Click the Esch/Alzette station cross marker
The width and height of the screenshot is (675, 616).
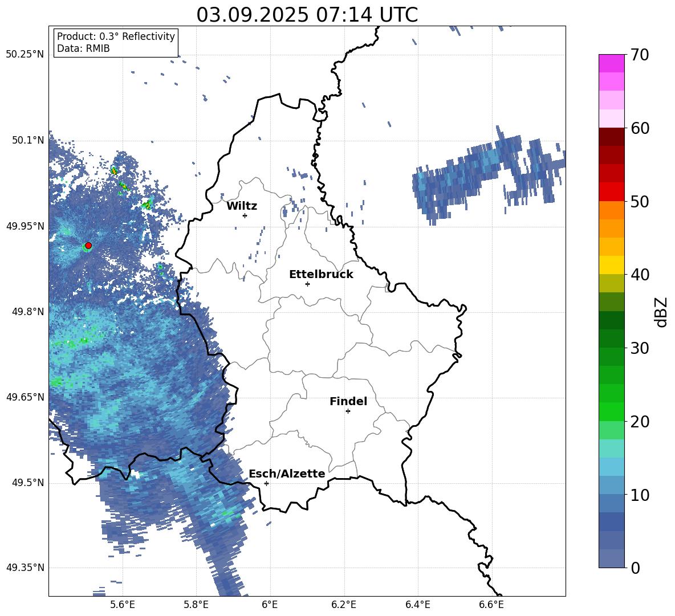pos(266,483)
